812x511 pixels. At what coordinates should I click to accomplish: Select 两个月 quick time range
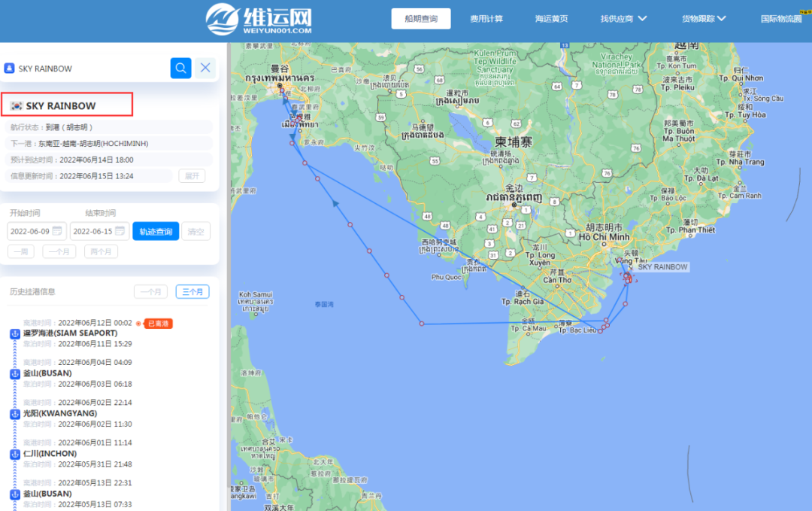click(x=101, y=252)
